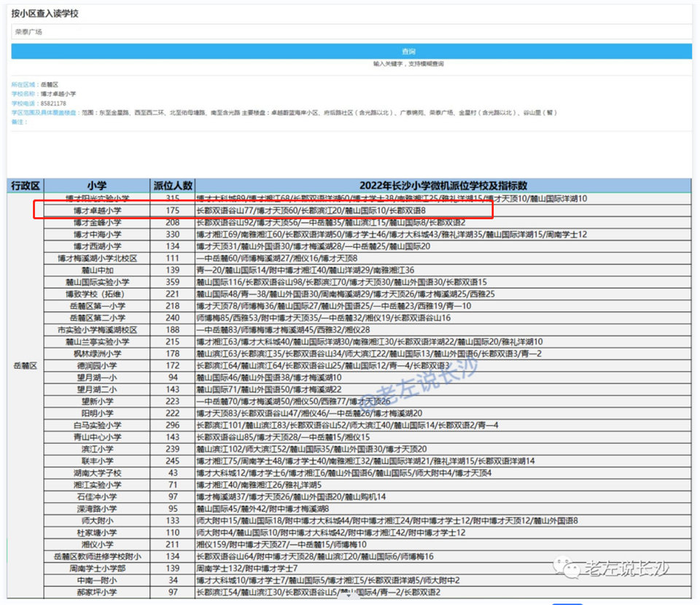Viewport: 700px width, 605px height.
Task: Click the 望月湖一小 school row
Action: point(97,378)
